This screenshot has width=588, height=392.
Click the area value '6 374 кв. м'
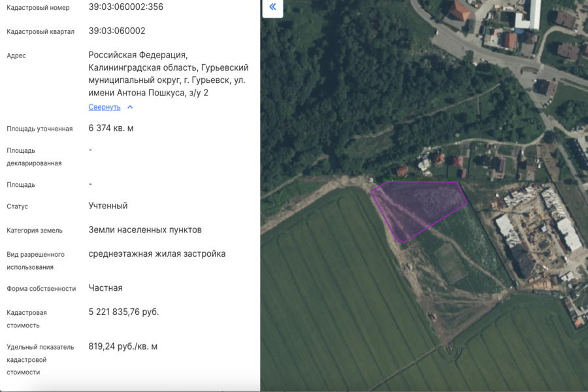point(111,128)
